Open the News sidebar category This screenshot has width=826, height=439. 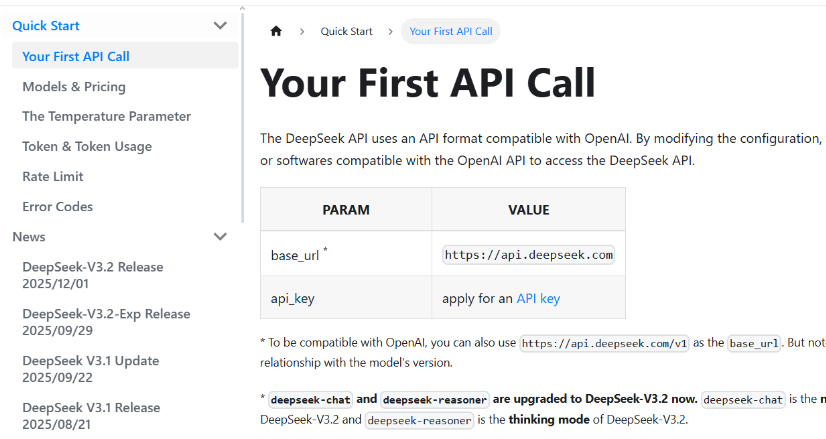coord(29,237)
